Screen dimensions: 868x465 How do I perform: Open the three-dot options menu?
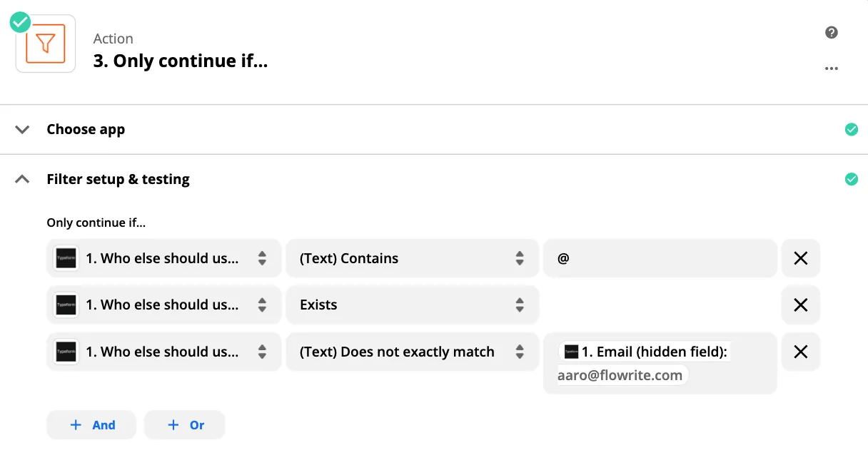(831, 68)
